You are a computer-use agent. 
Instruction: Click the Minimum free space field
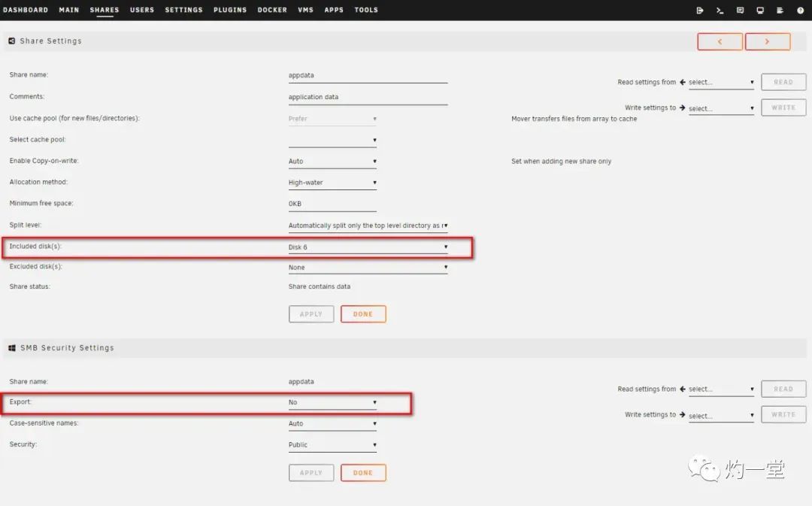point(332,204)
